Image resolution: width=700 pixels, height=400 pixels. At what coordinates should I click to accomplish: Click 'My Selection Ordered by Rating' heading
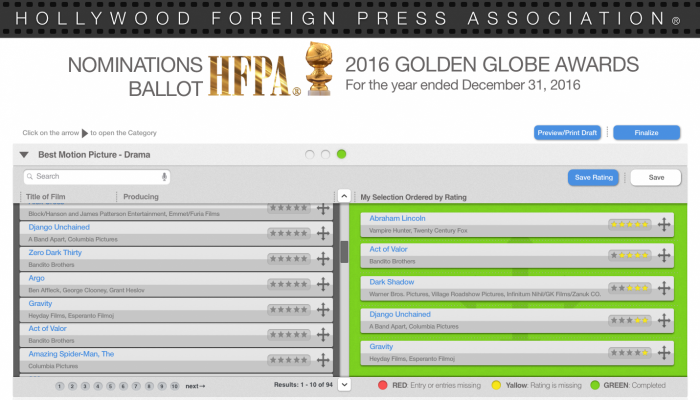pyautogui.click(x=413, y=197)
